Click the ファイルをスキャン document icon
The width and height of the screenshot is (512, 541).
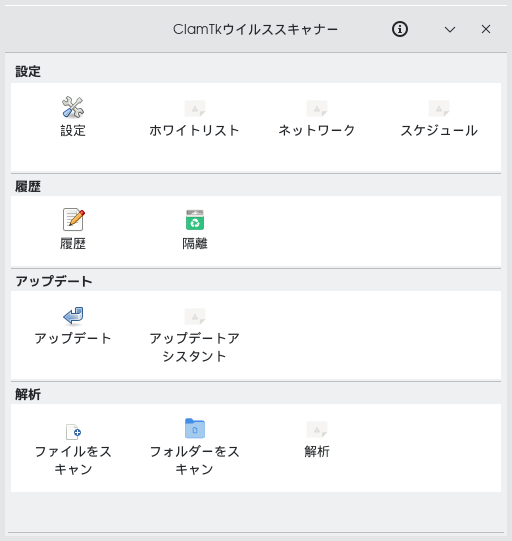[73, 432]
